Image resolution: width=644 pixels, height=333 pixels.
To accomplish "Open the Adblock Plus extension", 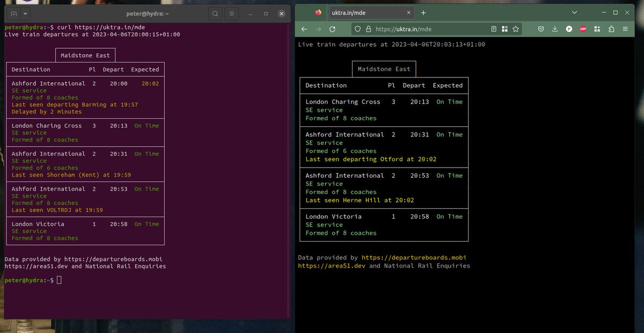I will point(583,29).
